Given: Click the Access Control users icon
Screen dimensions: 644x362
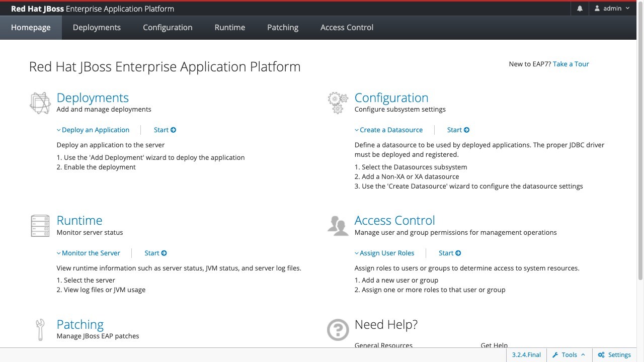Looking at the screenshot, I should pyautogui.click(x=338, y=226).
